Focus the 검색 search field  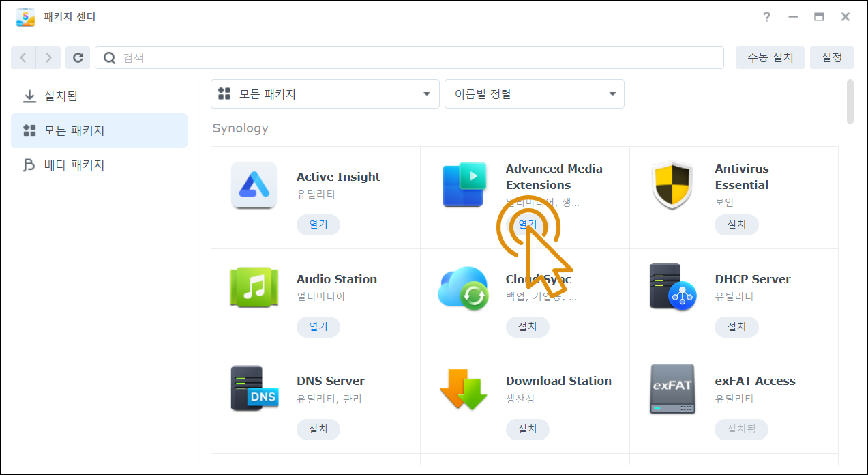click(409, 58)
